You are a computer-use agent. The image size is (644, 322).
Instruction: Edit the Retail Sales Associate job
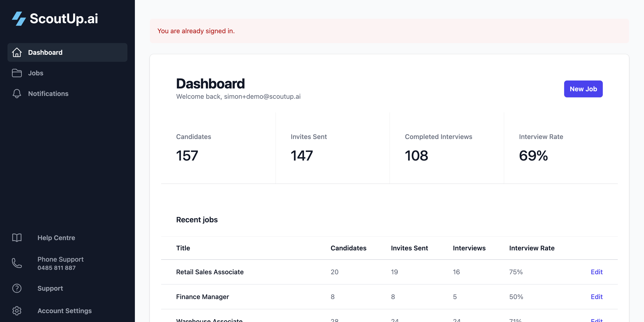(x=596, y=272)
